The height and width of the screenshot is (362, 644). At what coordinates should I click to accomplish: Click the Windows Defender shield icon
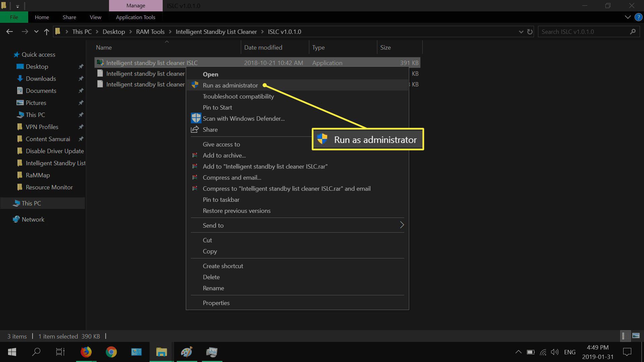pos(196,118)
